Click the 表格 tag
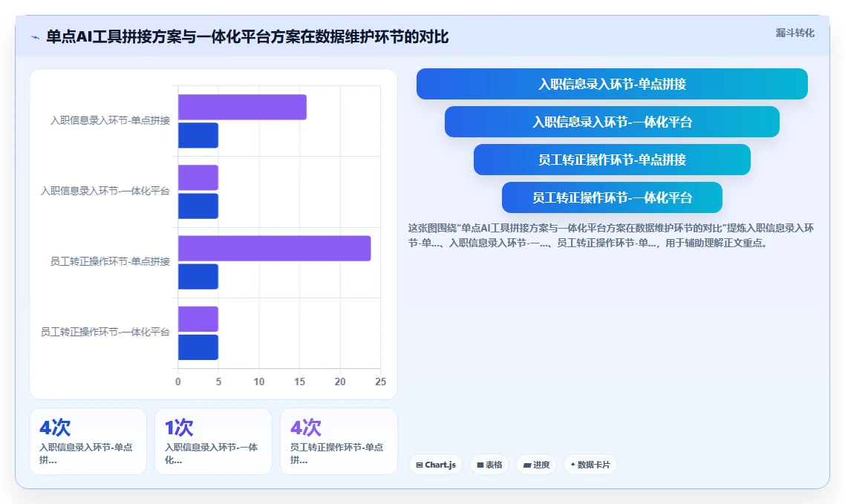Screen dimensions: 845x504 tap(489, 465)
